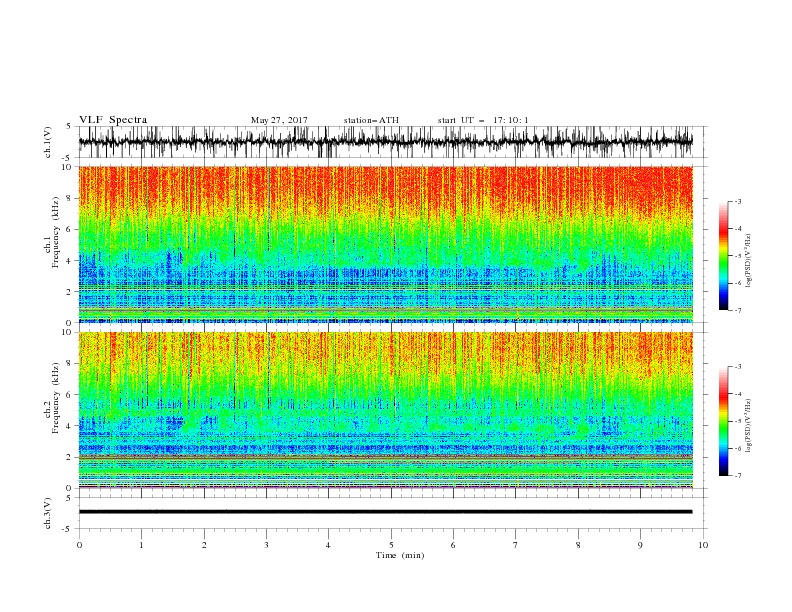Click the "-4" tick on lower color bar

pos(737,394)
